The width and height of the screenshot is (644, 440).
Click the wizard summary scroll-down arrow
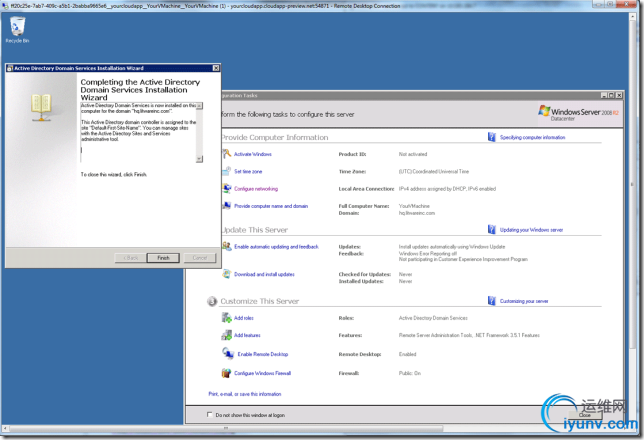199,159
